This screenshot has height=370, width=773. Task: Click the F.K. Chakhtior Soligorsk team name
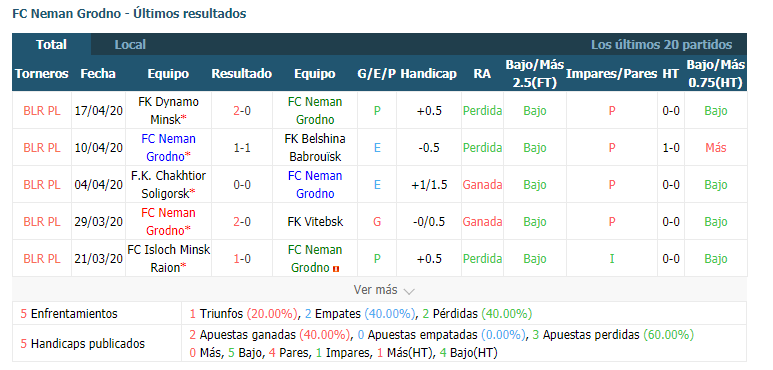point(168,185)
